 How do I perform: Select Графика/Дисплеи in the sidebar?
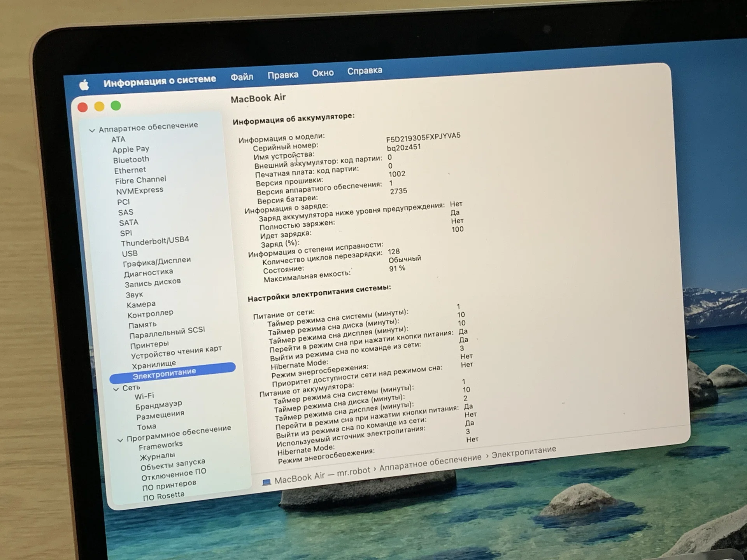157,262
